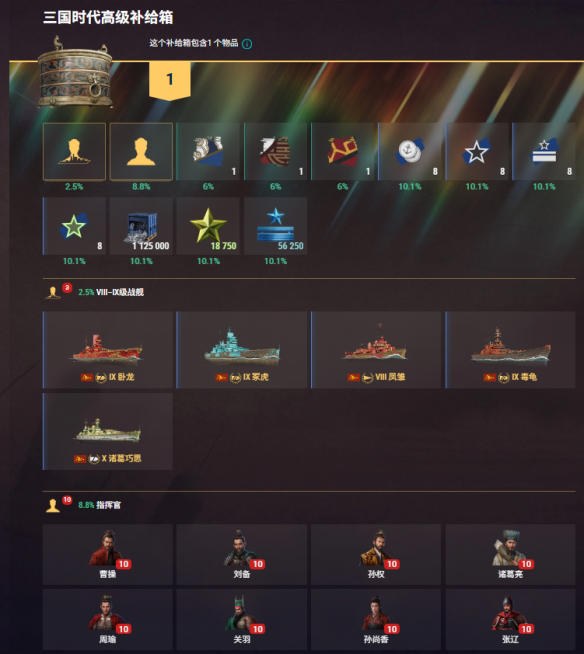Click the info icon beside container description
The height and width of the screenshot is (654, 584).
(x=247, y=44)
